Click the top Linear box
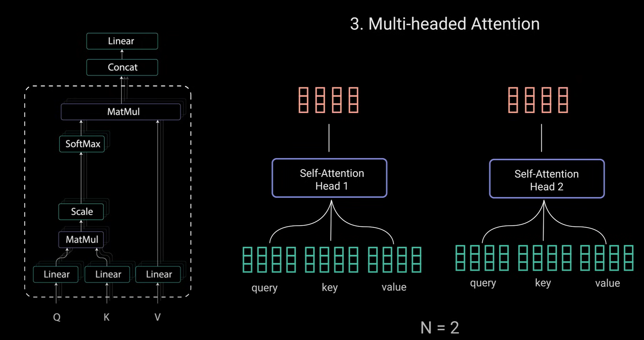Screen dimensions: 644x340 click(122, 41)
